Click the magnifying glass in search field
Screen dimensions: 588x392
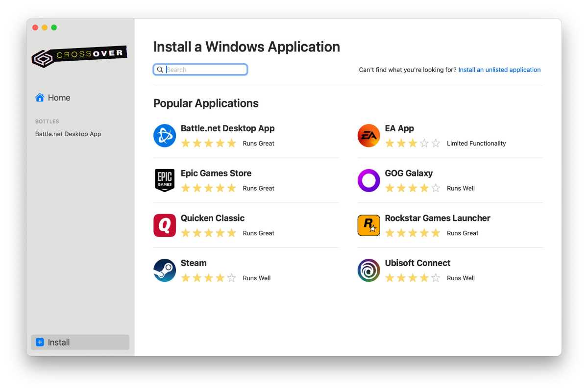pyautogui.click(x=160, y=70)
